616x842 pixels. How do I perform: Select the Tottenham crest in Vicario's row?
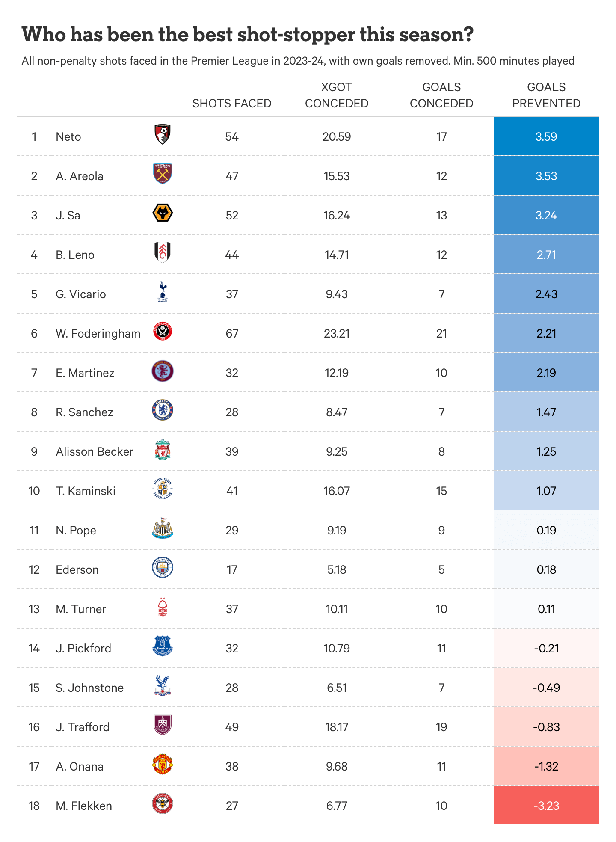[163, 292]
